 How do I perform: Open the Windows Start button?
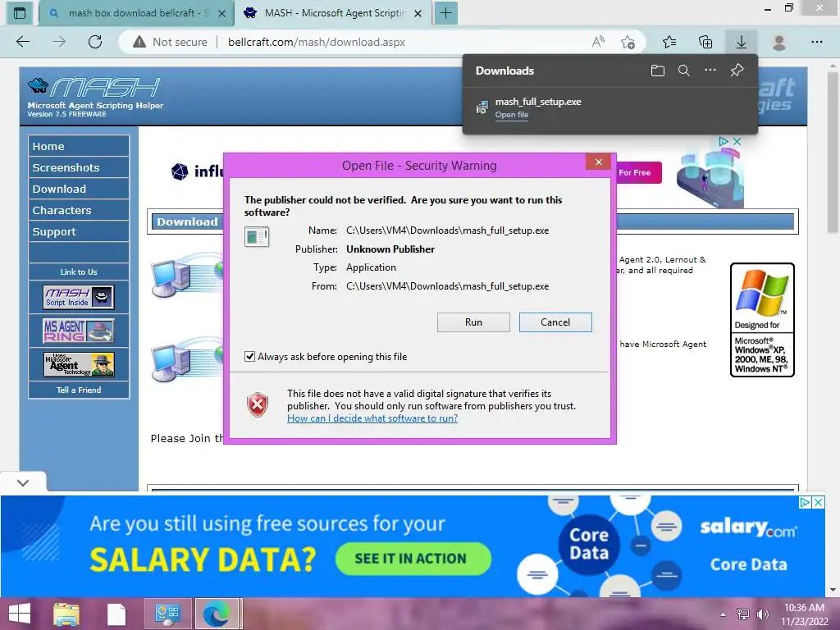(20, 613)
